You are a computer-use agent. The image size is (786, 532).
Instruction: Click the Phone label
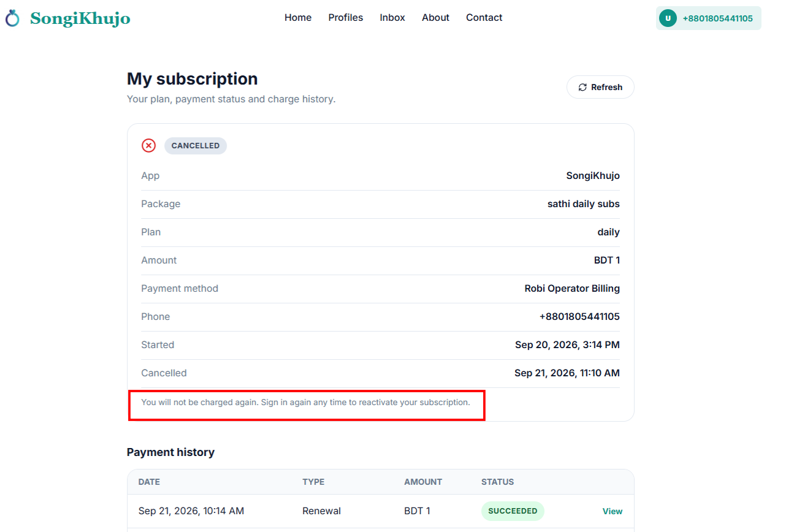156,317
